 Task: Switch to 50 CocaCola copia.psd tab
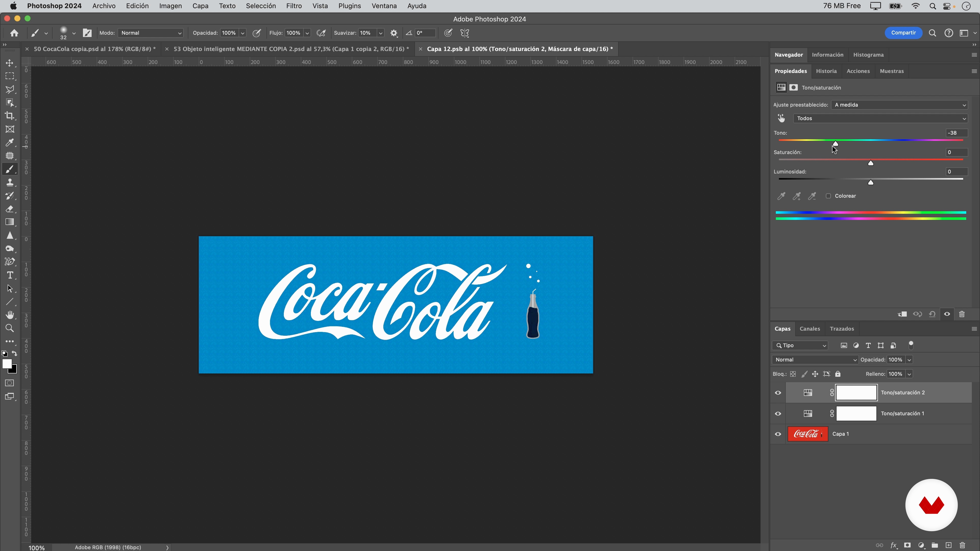(x=95, y=49)
